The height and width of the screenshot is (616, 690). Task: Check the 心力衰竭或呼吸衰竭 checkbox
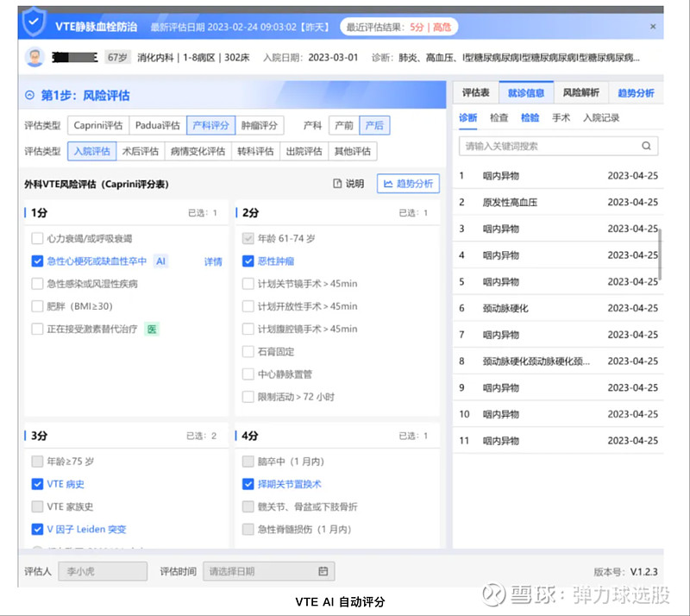click(x=37, y=238)
